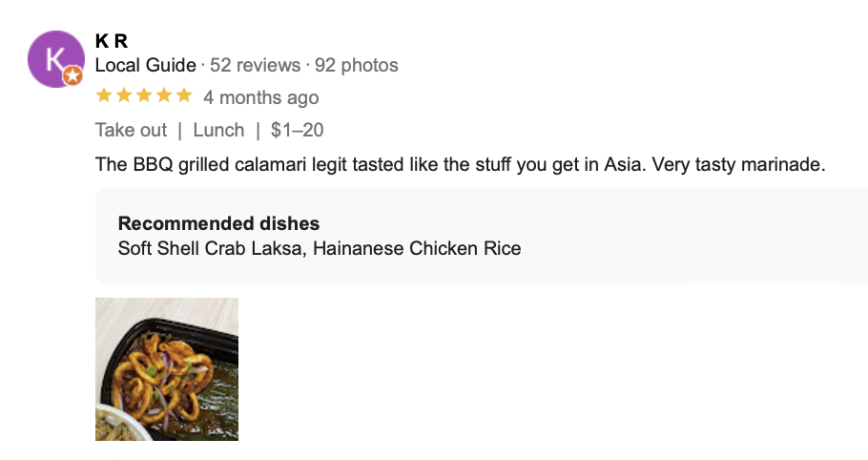Click the second rating star

[x=124, y=95]
